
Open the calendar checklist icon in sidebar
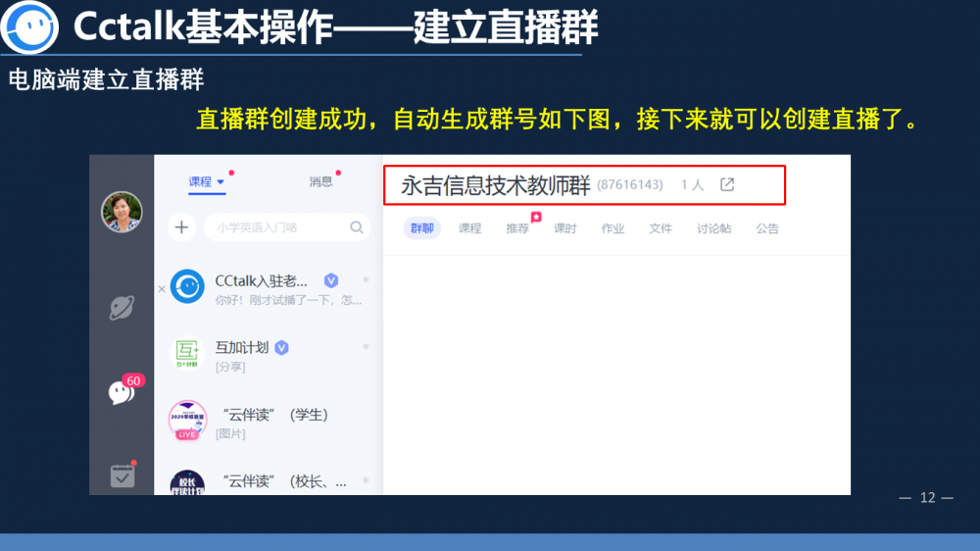point(122,476)
